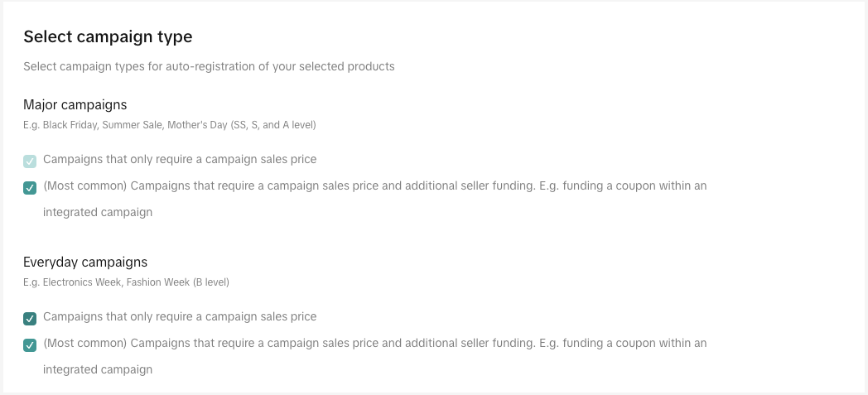Click the sales-price-only label under Major campaigns

pos(180,159)
